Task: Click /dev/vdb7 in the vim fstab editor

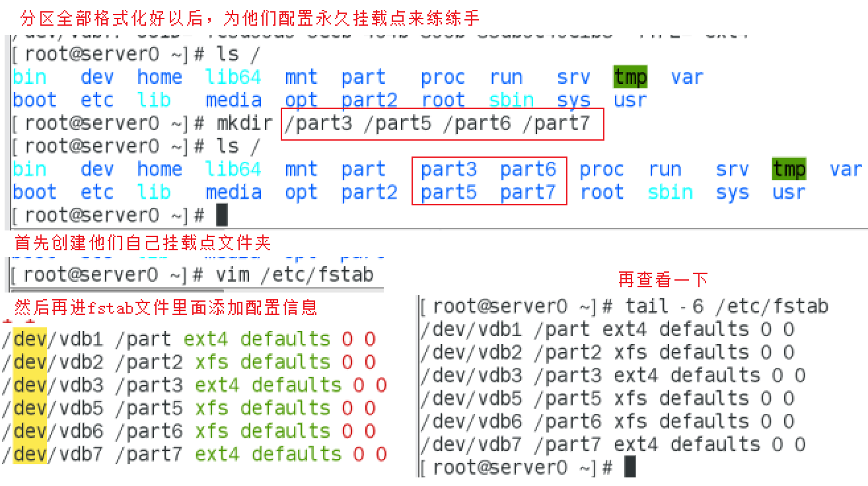Action: coord(53,454)
